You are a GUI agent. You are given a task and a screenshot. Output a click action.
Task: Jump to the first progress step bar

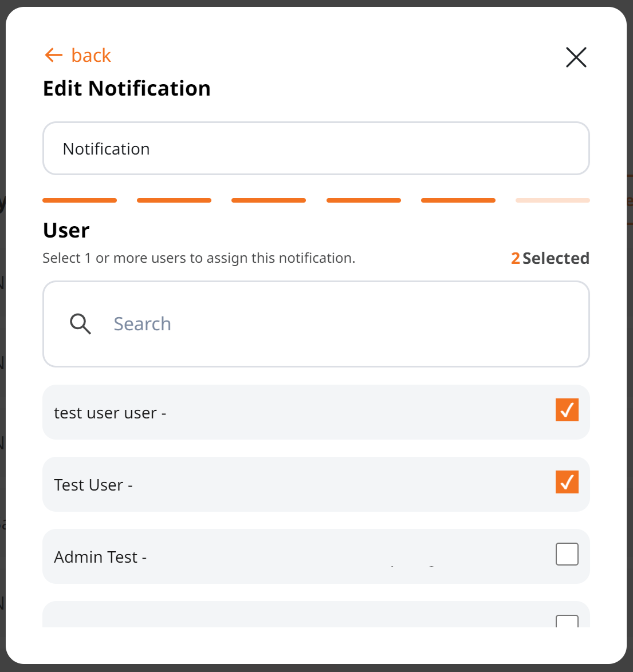[x=80, y=200]
